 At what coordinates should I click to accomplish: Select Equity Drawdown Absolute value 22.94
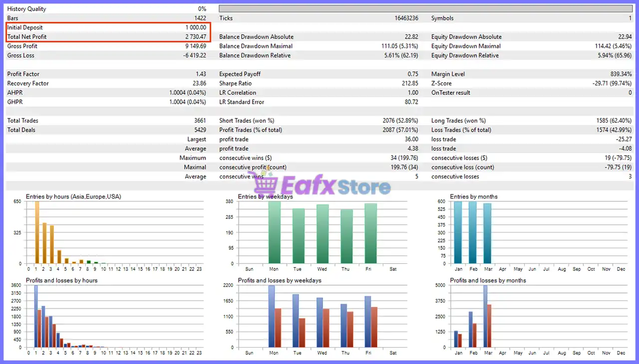625,37
